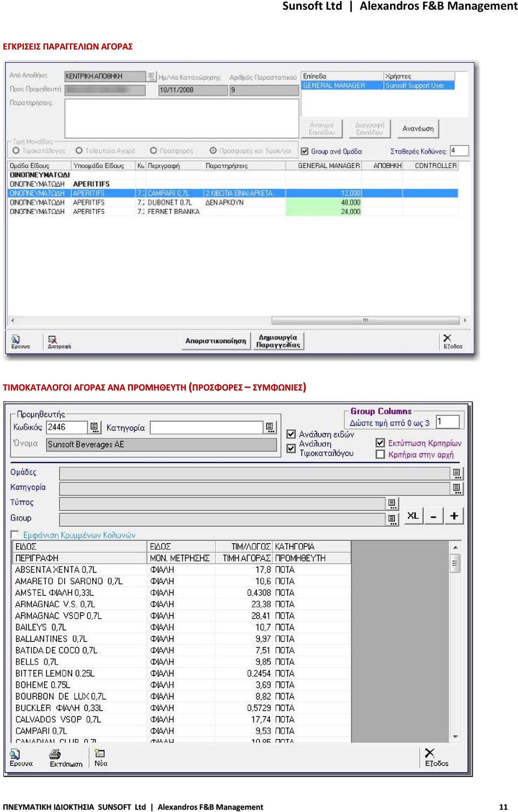Toggle the Ανάλυση ειδών checkbox

(x=291, y=434)
